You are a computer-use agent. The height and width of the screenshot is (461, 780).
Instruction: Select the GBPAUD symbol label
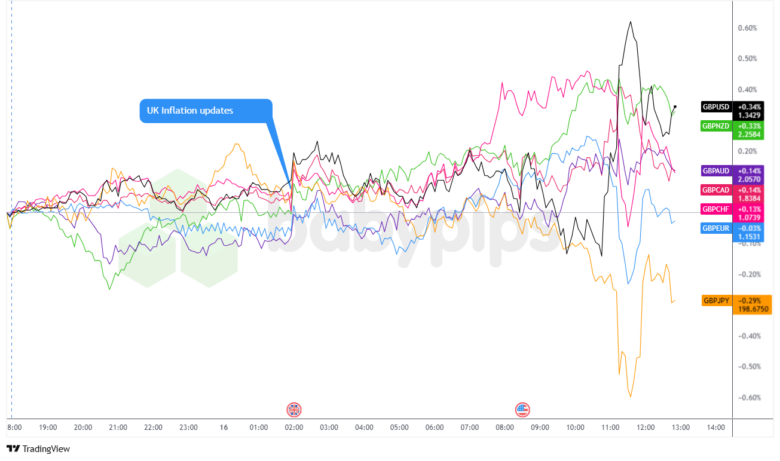click(717, 171)
